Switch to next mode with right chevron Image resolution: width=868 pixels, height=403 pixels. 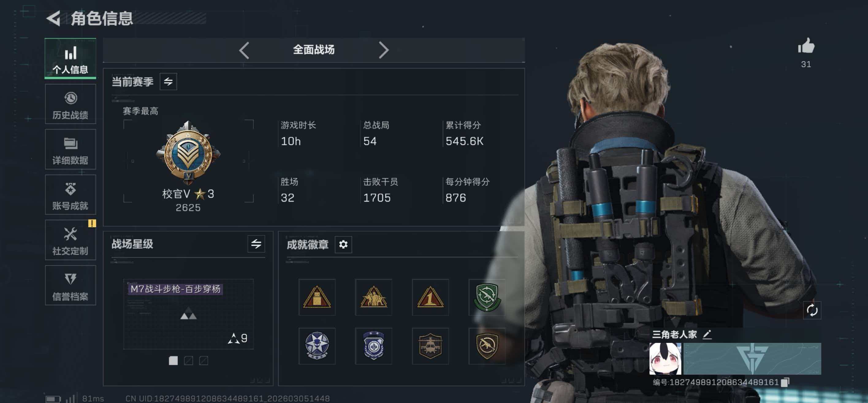[383, 50]
